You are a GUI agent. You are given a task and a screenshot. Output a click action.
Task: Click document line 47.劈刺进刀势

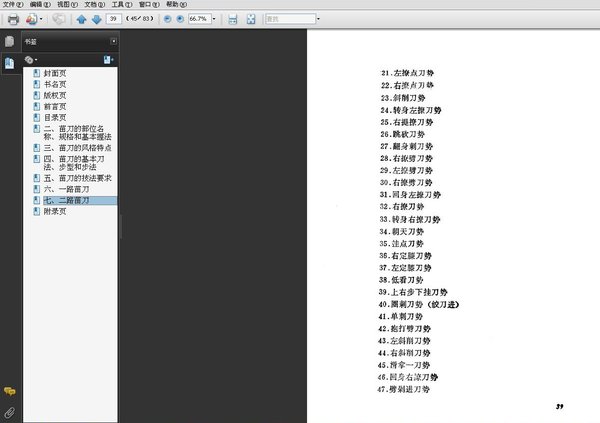[404, 389]
